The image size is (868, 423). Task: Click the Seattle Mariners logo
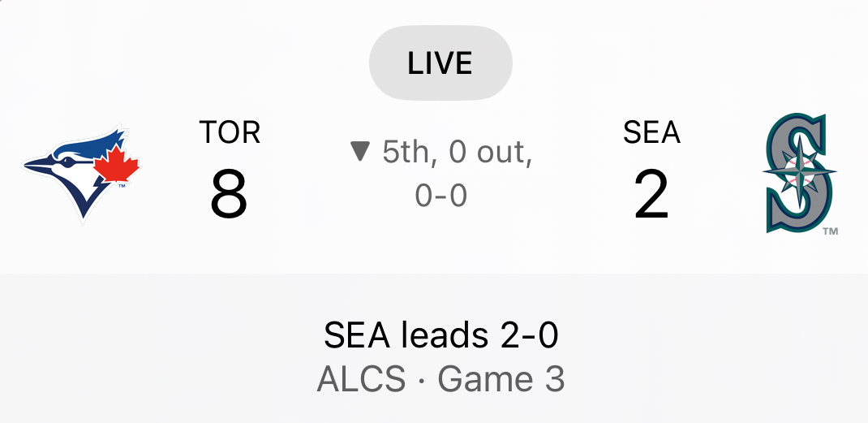798,173
